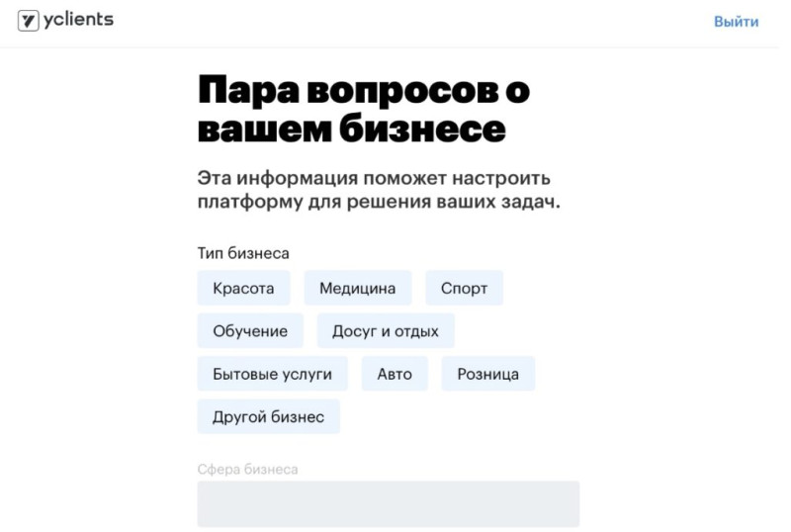Choose the Досуг и отдых chip

coord(386,331)
